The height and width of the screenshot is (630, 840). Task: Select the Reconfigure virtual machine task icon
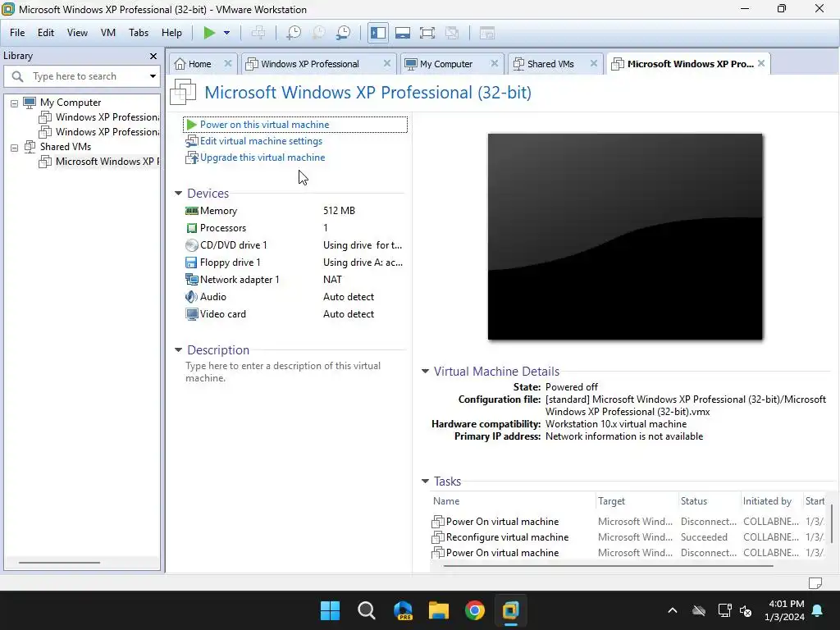(x=438, y=536)
